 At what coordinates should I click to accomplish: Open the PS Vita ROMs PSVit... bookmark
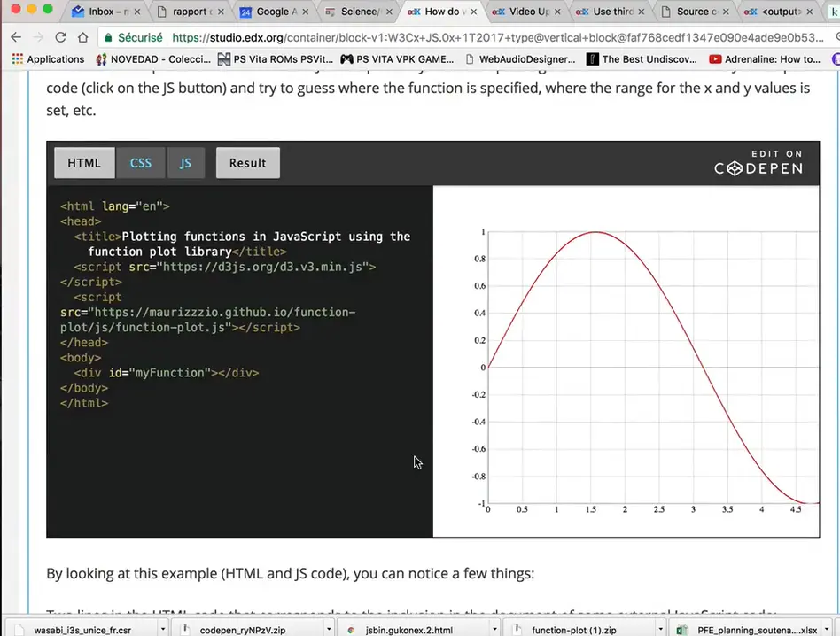pos(276,58)
